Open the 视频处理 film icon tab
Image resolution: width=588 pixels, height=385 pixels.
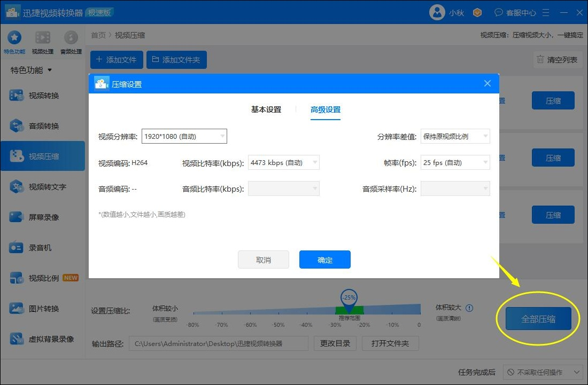coord(42,42)
